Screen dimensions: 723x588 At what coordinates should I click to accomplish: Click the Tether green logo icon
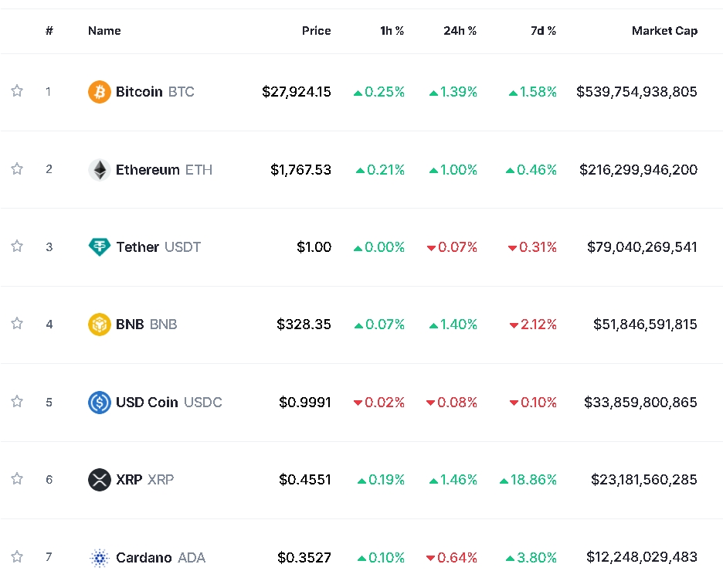(x=100, y=247)
